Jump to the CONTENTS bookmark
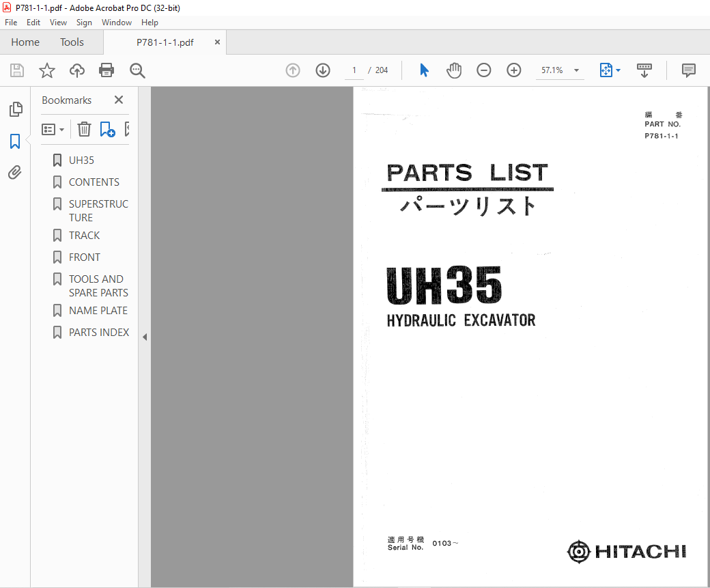 coord(94,182)
